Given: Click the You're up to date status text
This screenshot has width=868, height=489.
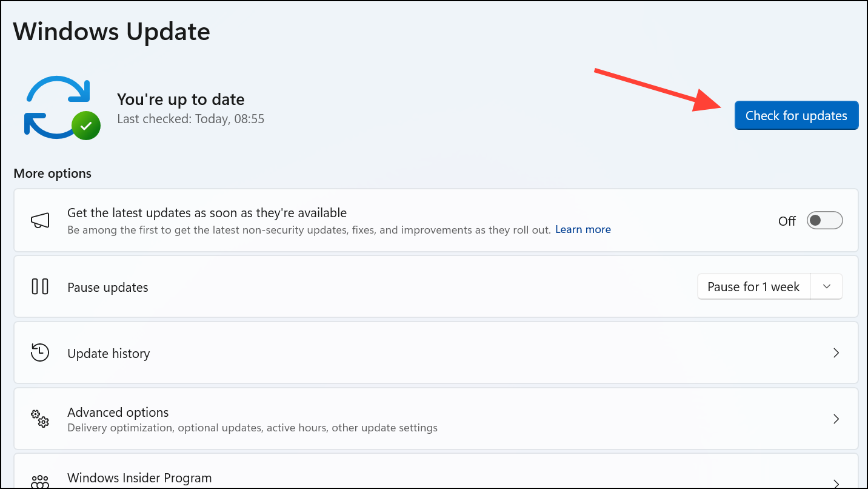Looking at the screenshot, I should [x=181, y=99].
